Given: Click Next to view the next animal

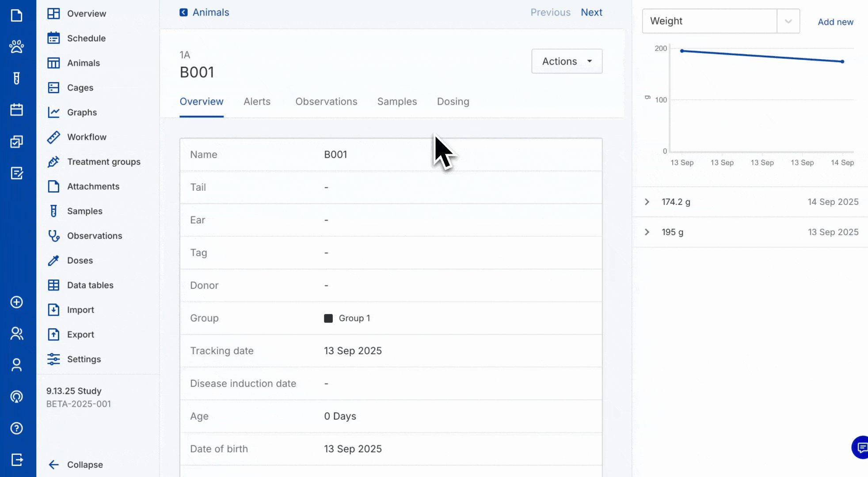Looking at the screenshot, I should (591, 12).
